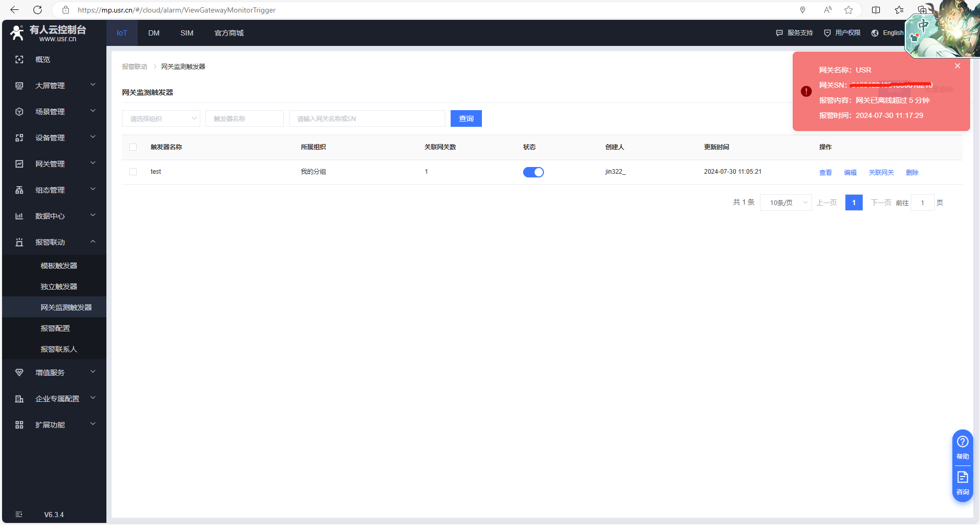The width and height of the screenshot is (980, 525).
Task: Click the favorites star icon in address bar
Action: coord(849,10)
